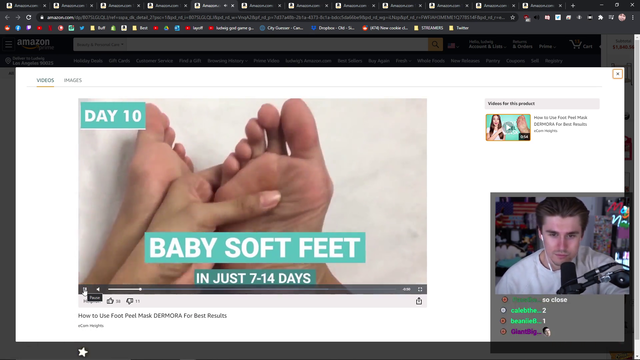Click the Amazon search input field
The height and width of the screenshot is (360, 640).
(x=277, y=44)
